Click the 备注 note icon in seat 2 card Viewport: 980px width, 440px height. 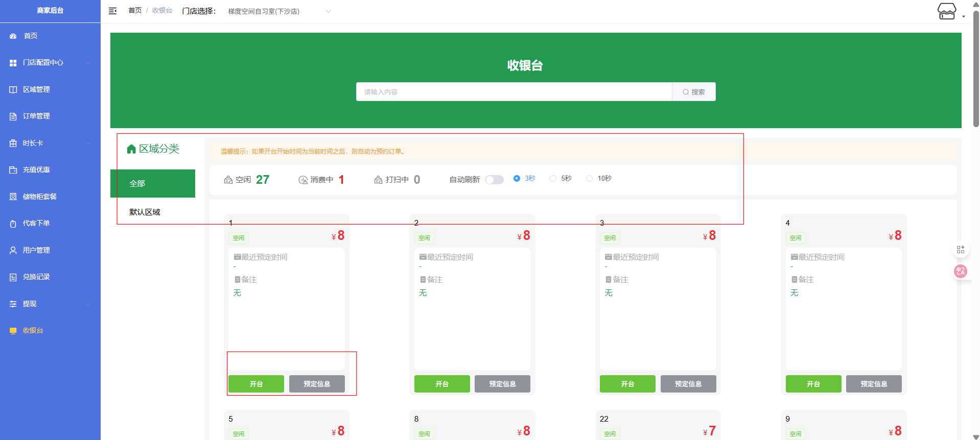[423, 280]
